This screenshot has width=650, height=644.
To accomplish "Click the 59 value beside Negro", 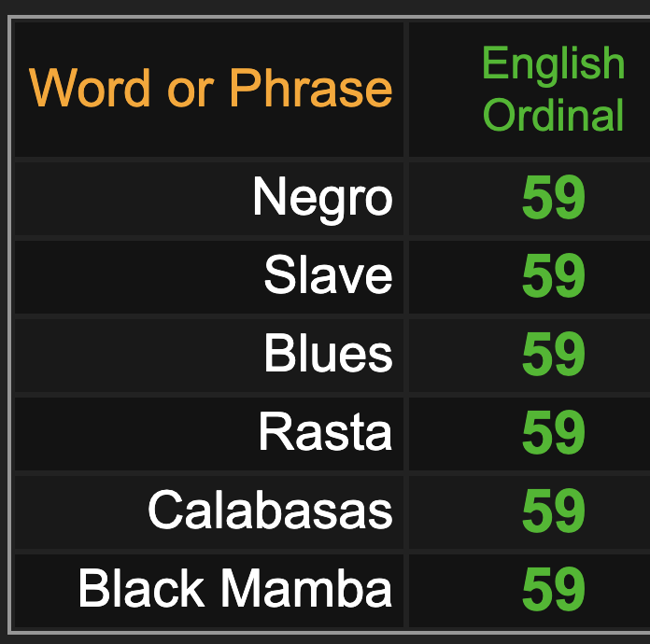I will [x=554, y=198].
